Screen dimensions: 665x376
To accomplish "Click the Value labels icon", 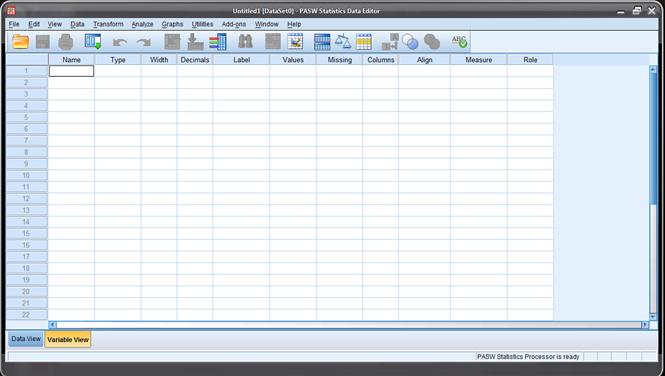I will (390, 42).
